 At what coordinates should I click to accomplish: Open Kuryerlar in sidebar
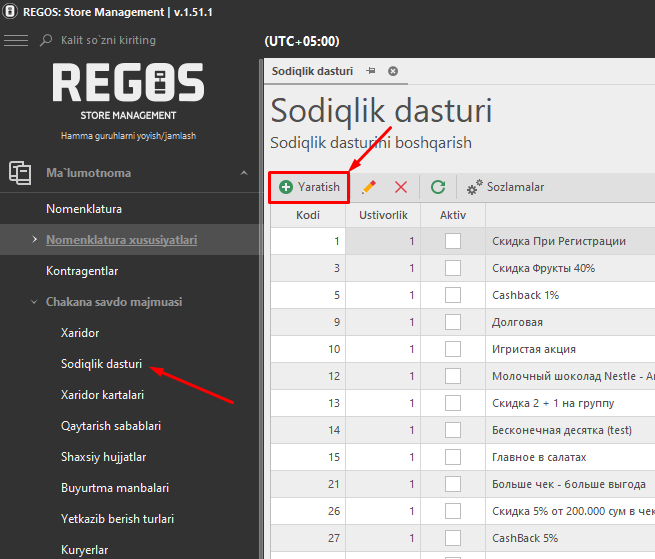(x=84, y=550)
